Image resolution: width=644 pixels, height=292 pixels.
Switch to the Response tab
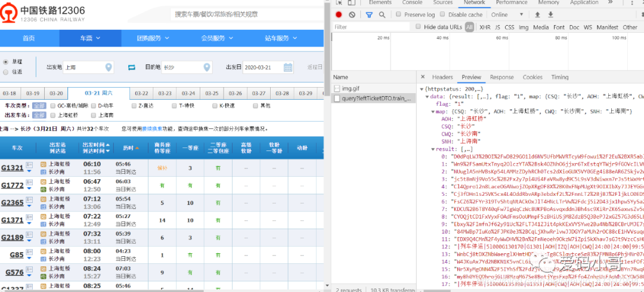[501, 77]
